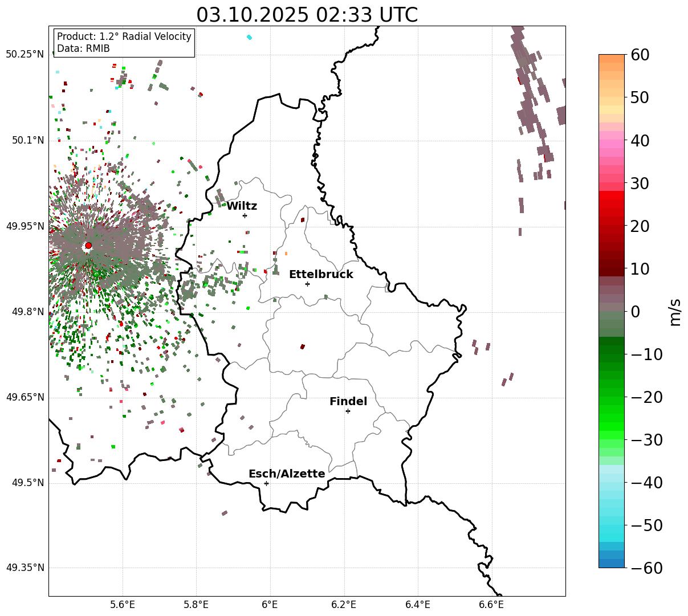Click the pink colorbar segment near 40
688x616 pixels.
click(x=612, y=140)
